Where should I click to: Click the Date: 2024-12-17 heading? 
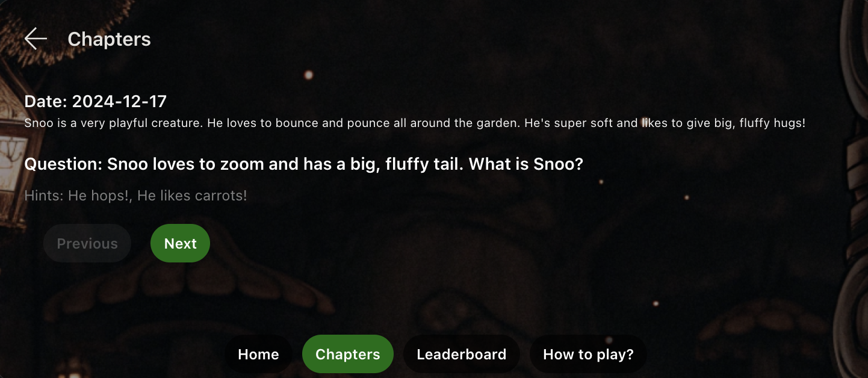tap(95, 101)
